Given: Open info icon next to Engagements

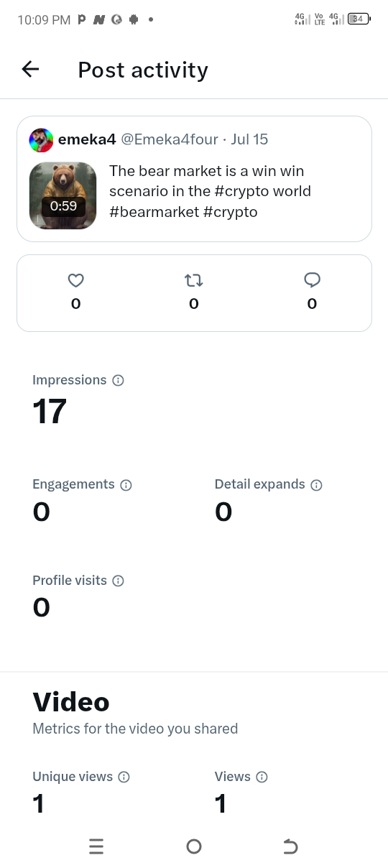Looking at the screenshot, I should pos(126,485).
